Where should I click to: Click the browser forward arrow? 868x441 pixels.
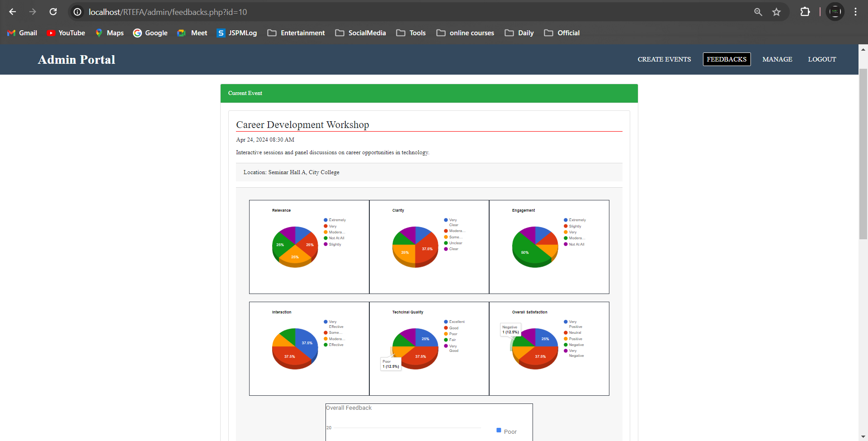pos(33,12)
